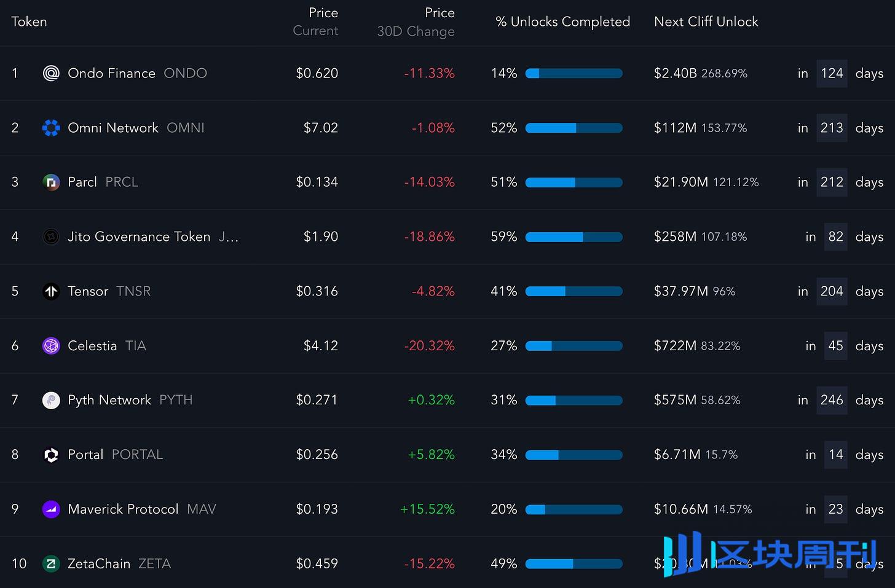Click the Jito Governance Token icon
This screenshot has height=588, width=895.
tap(51, 237)
